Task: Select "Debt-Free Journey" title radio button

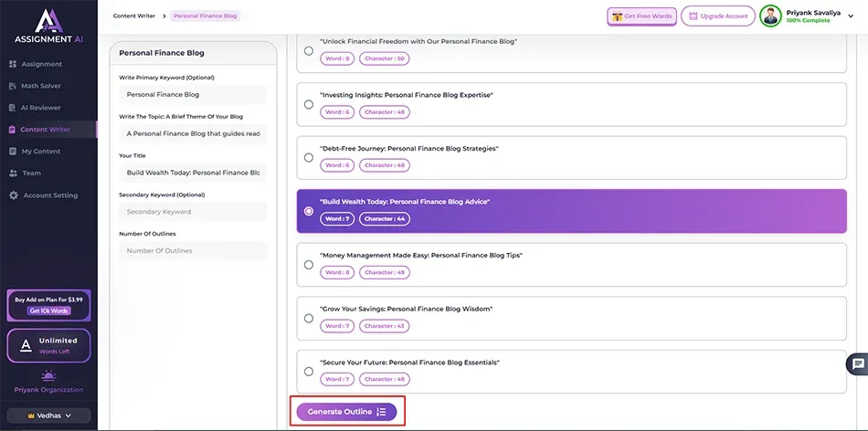Action: (x=309, y=157)
